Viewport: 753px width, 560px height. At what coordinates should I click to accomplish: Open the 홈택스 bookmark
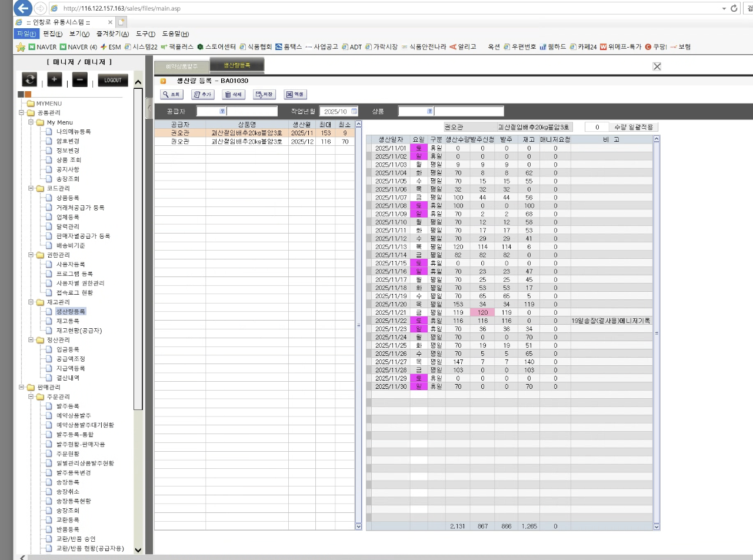(x=288, y=47)
